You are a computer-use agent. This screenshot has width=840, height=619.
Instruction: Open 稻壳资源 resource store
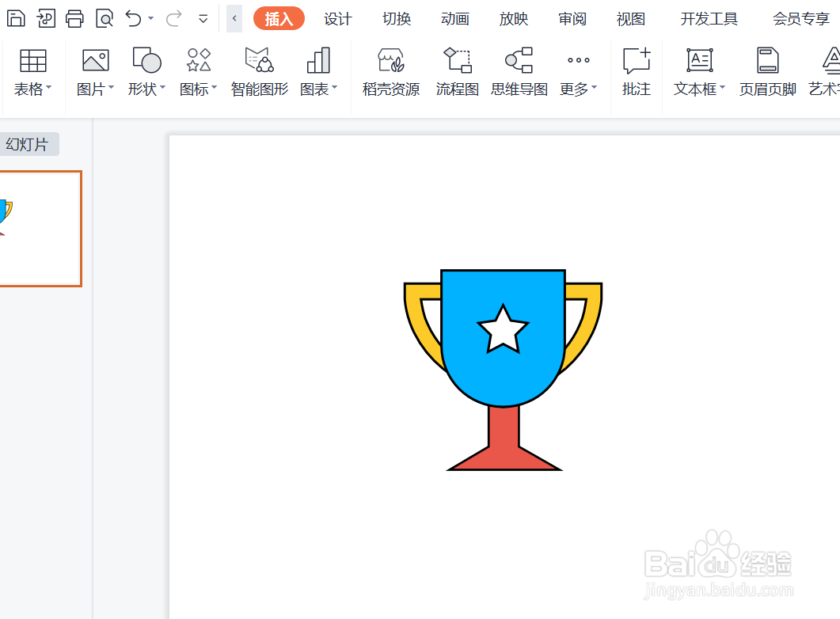[x=391, y=72]
